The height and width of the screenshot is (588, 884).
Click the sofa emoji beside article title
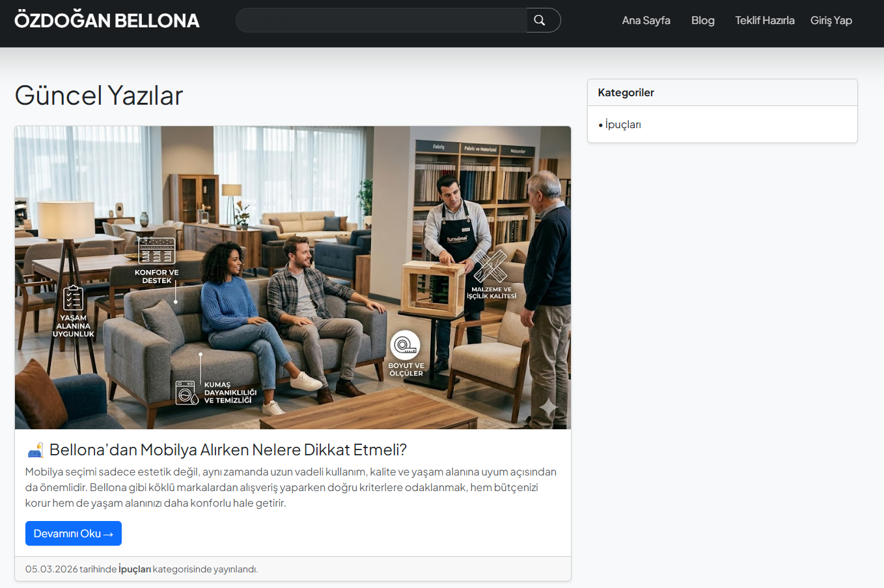pyautogui.click(x=35, y=450)
